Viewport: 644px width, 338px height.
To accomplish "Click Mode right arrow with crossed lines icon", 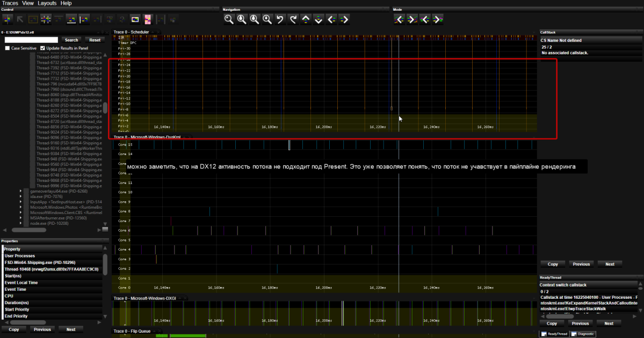I will (412, 19).
